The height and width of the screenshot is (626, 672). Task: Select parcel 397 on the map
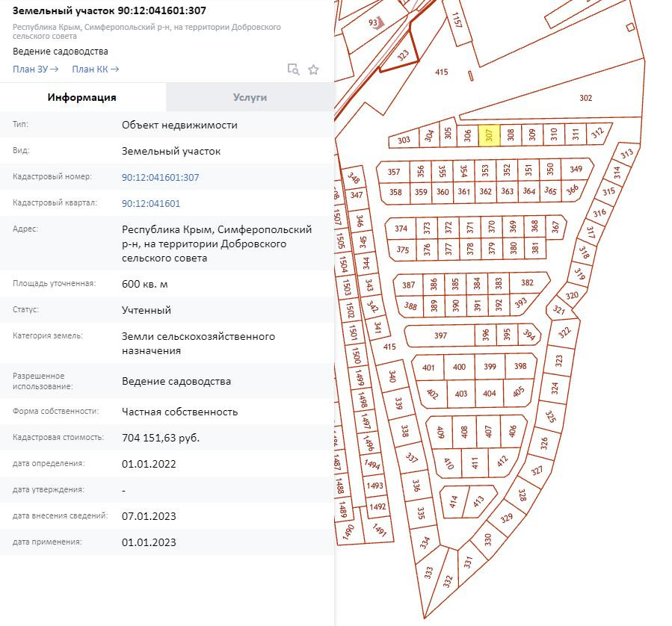440,336
